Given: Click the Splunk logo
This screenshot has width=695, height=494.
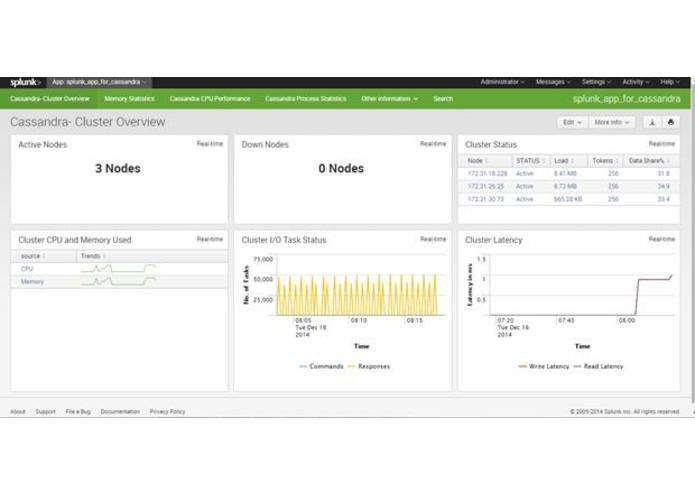Looking at the screenshot, I should pyautogui.click(x=25, y=82).
